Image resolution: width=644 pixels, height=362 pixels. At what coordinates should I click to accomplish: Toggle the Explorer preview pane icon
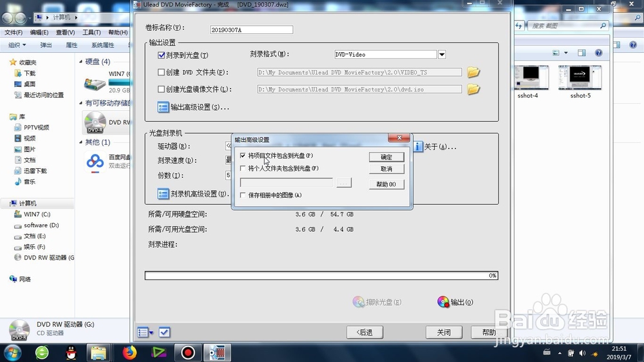pyautogui.click(x=582, y=53)
